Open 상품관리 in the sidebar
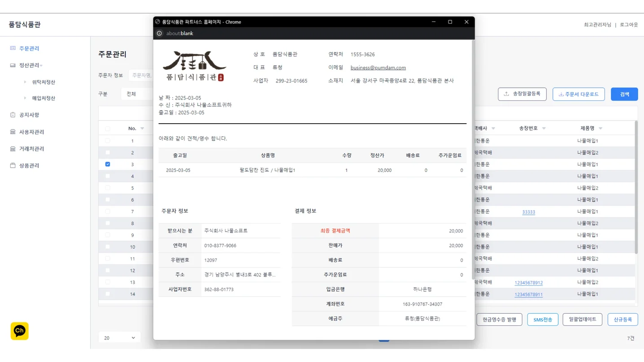Screen dimensions: 644x362 [x=29, y=166]
